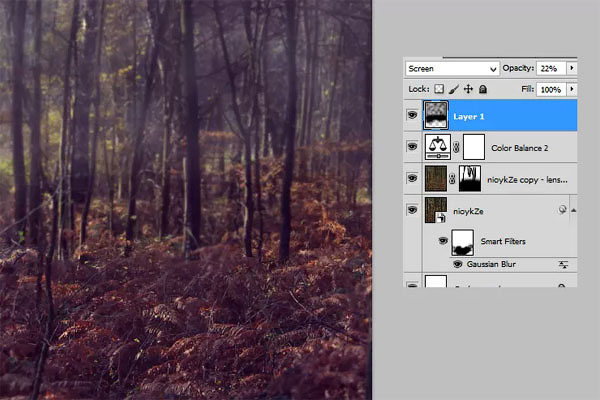Click the Color Balance adjustment scales icon
Screen dimensions: 600x400
point(438,147)
